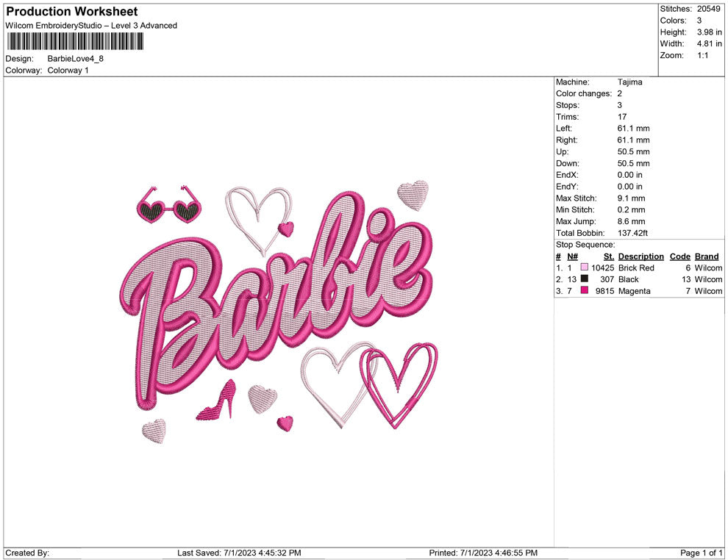Click the 'Up:' label
728x560 pixels.
(562, 151)
